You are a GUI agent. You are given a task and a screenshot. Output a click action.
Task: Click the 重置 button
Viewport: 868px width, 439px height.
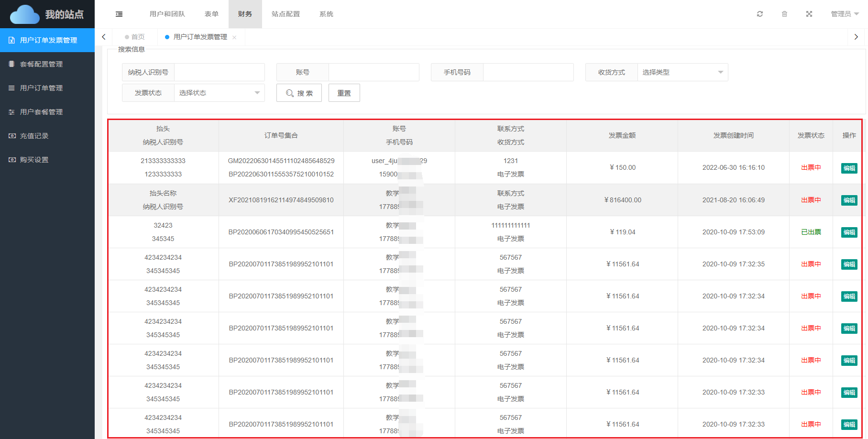(x=344, y=93)
